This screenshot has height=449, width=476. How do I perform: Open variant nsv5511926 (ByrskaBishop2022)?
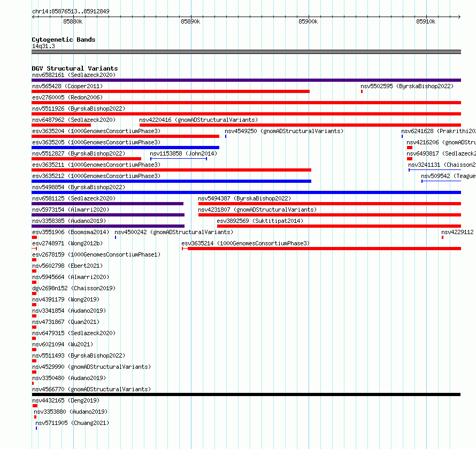[x=79, y=109]
